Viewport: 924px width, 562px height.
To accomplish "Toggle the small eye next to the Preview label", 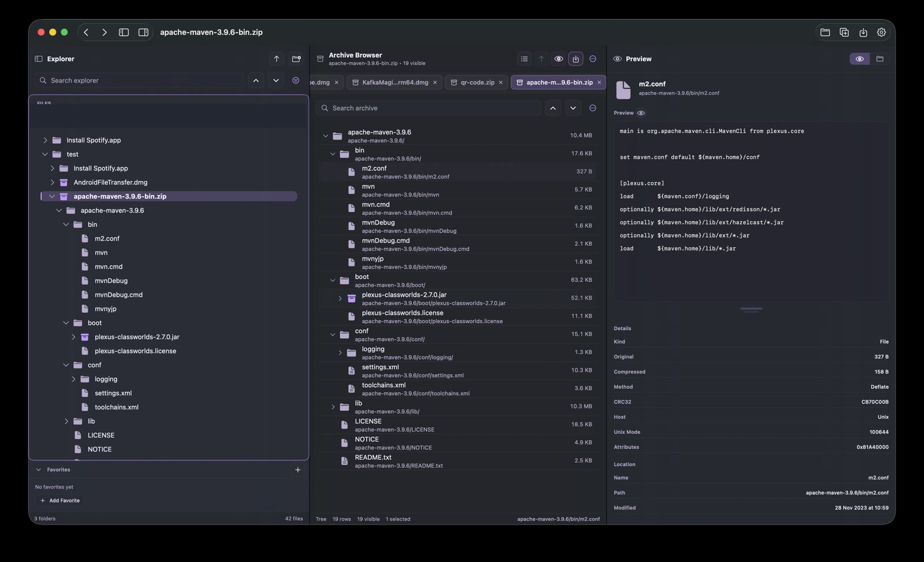I will pyautogui.click(x=641, y=113).
